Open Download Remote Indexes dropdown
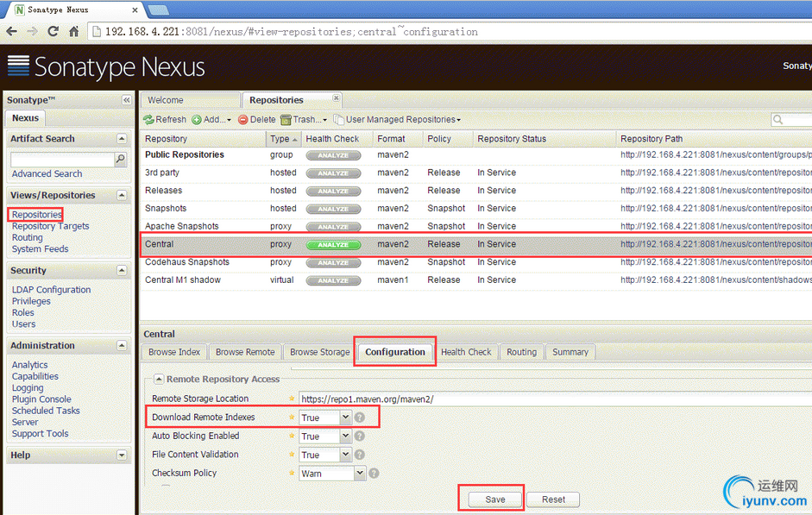Viewport: 812px width, 515px height. pos(345,418)
